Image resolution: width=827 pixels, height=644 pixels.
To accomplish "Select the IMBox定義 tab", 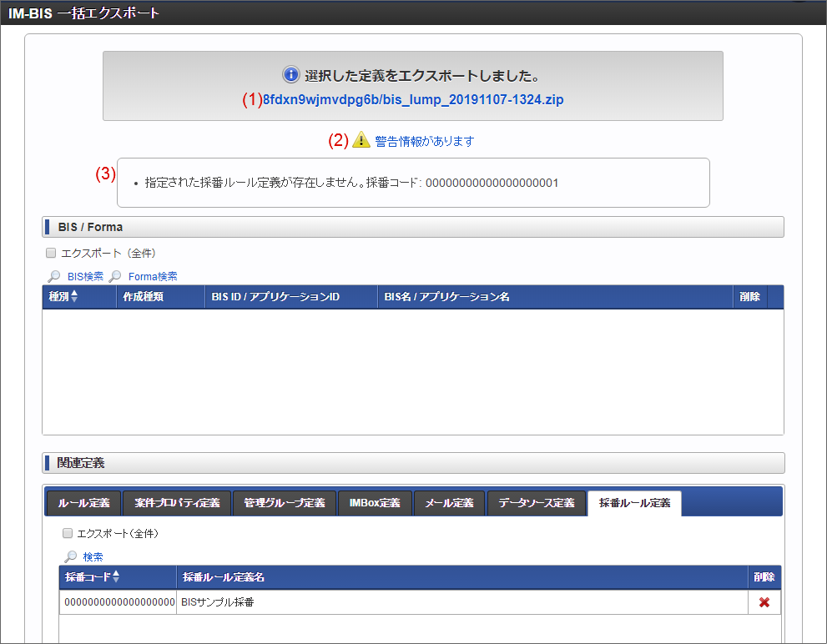I will [x=374, y=503].
